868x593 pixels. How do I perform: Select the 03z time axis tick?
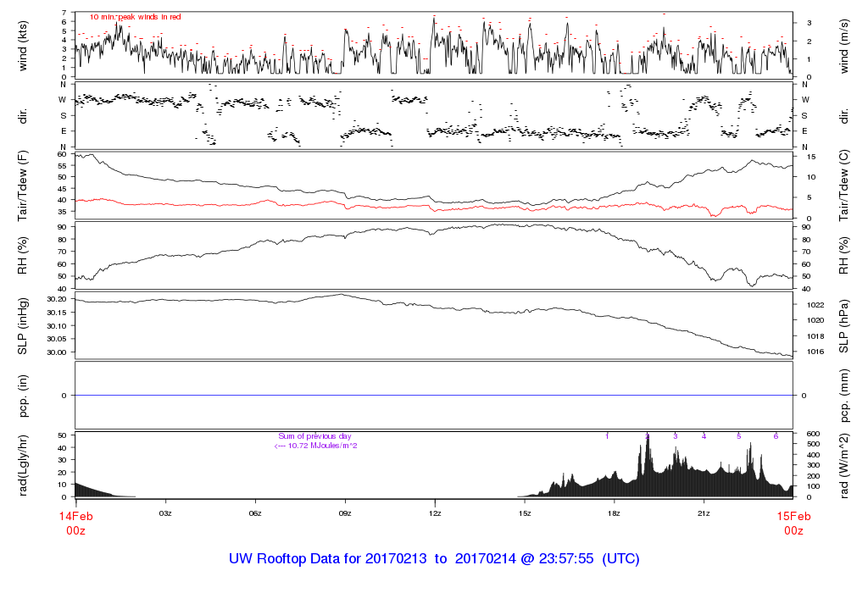pos(165,514)
